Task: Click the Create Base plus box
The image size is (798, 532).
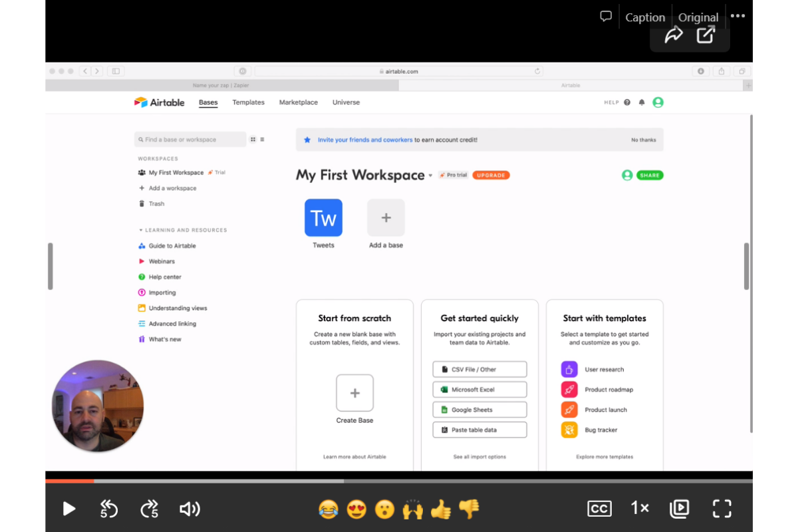Action: [354, 393]
